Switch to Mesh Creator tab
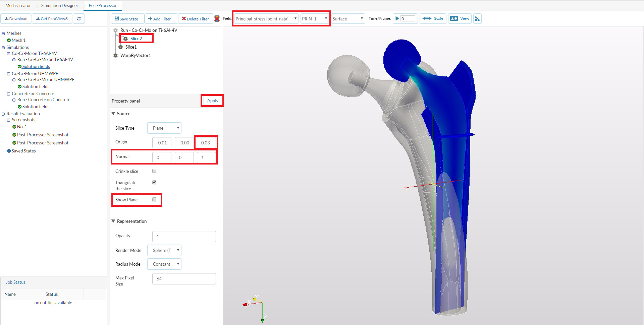Image resolution: width=644 pixels, height=325 pixels. click(x=18, y=5)
